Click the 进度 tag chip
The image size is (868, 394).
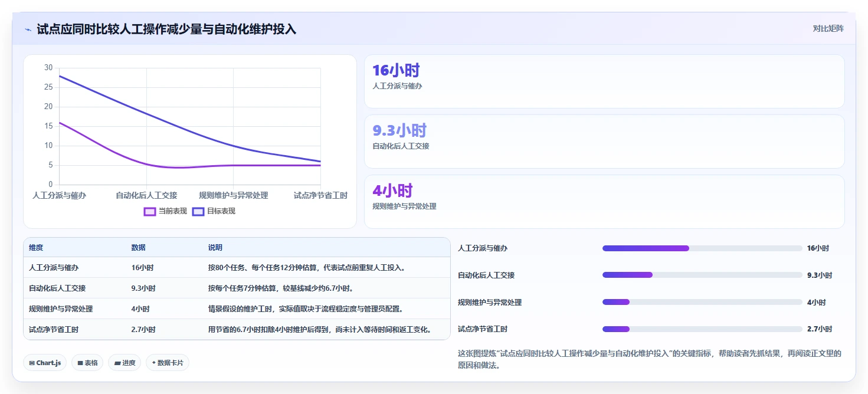pyautogui.click(x=125, y=363)
